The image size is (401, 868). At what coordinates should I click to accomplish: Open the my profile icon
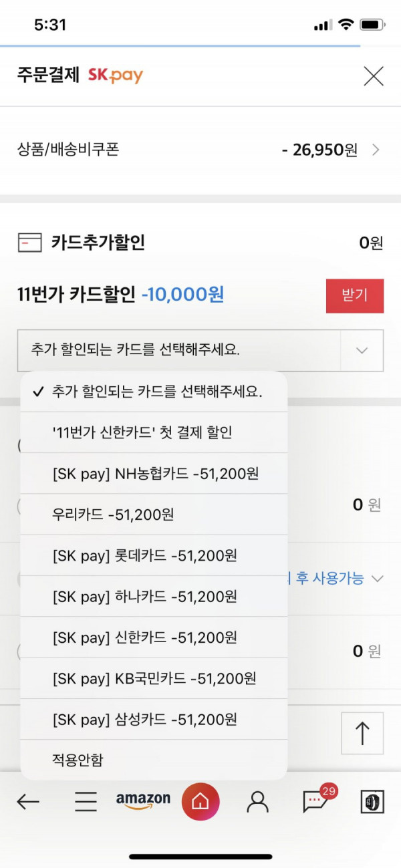click(257, 802)
